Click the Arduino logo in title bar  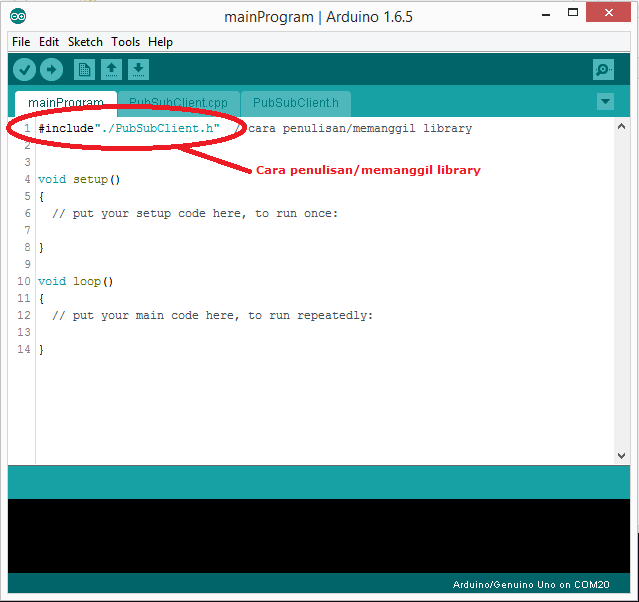(x=18, y=16)
